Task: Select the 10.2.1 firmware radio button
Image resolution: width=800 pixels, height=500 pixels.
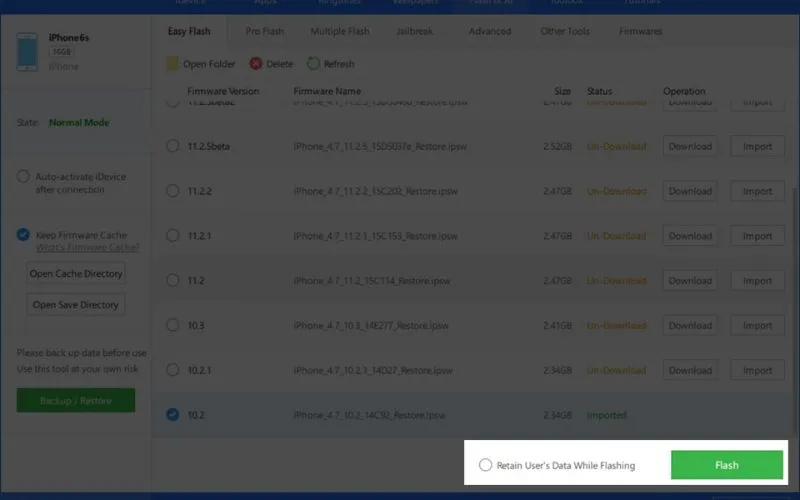Action: point(172,370)
